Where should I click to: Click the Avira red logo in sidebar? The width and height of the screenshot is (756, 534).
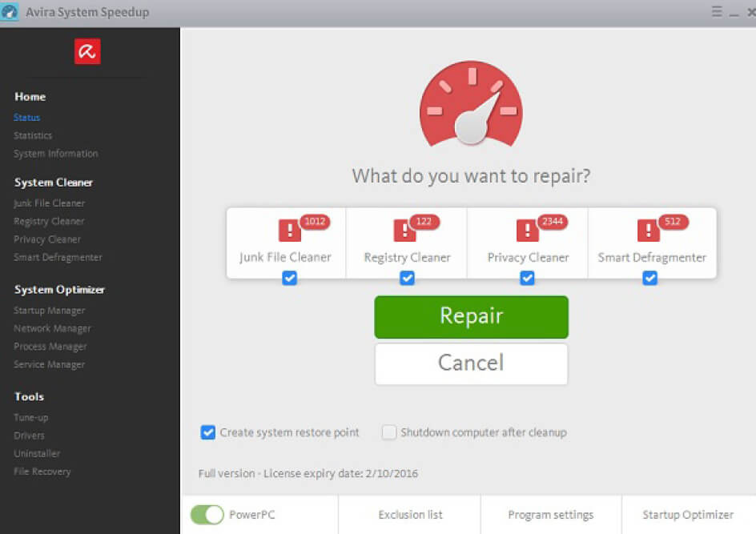tap(87, 51)
